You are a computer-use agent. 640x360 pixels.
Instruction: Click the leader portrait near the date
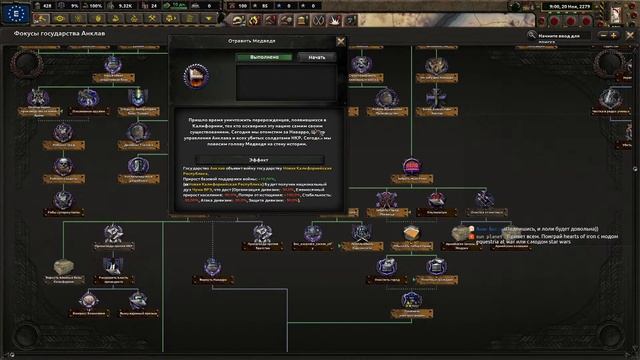click(x=616, y=15)
